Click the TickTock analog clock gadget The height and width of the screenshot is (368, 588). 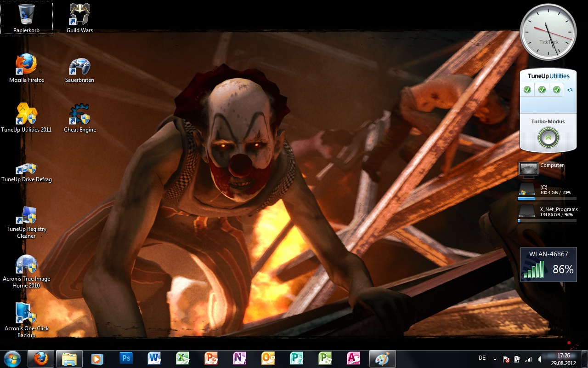548,32
